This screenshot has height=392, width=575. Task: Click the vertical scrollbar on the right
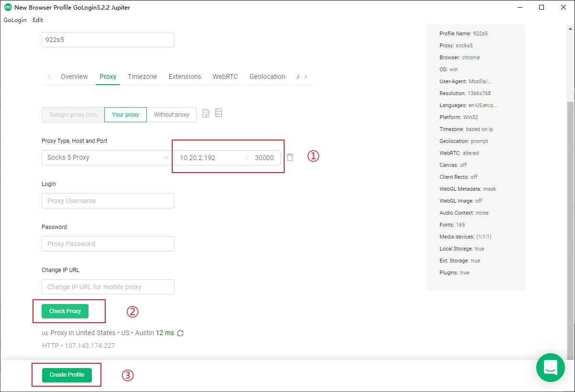570,229
